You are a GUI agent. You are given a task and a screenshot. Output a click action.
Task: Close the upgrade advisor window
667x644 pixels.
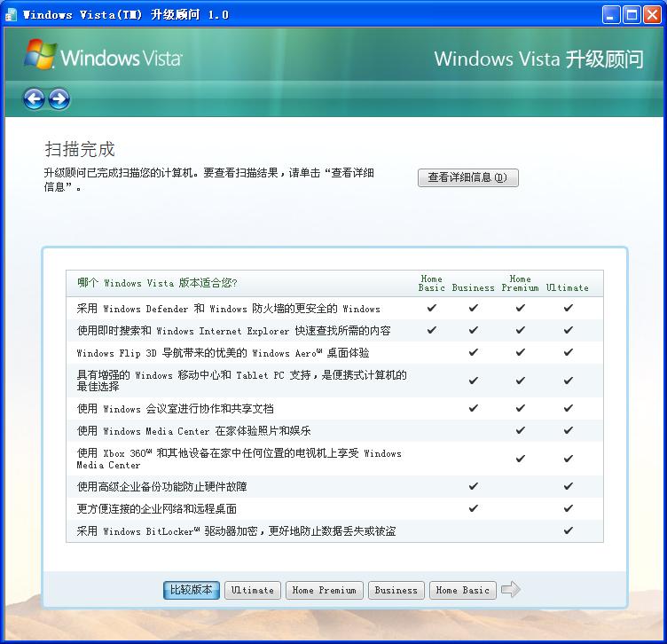(652, 15)
